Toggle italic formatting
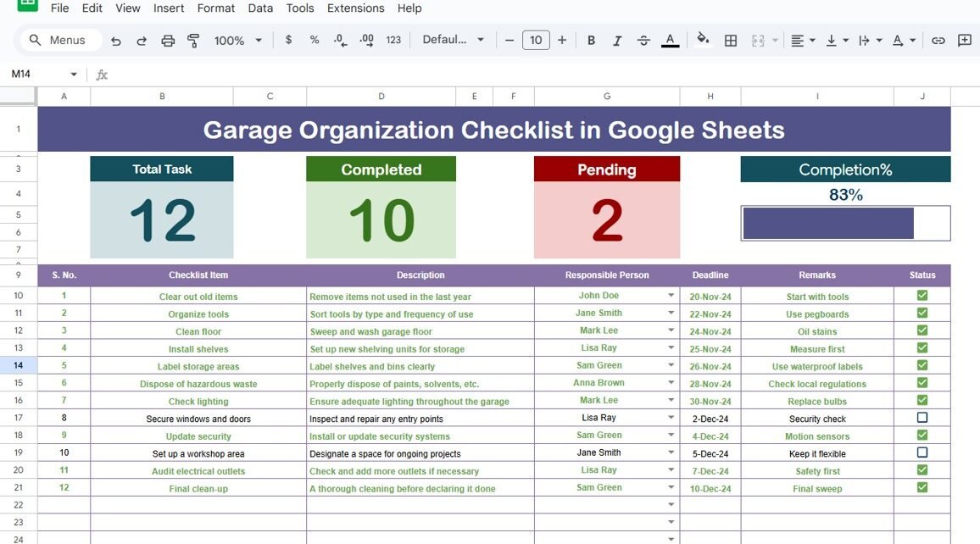Image resolution: width=980 pixels, height=544 pixels. [x=617, y=41]
